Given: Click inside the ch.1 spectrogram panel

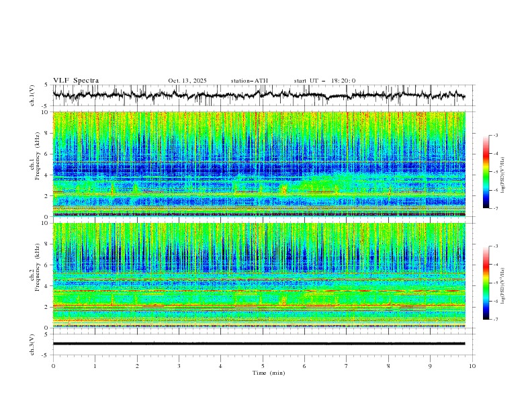Looking at the screenshot, I should coord(259,164).
